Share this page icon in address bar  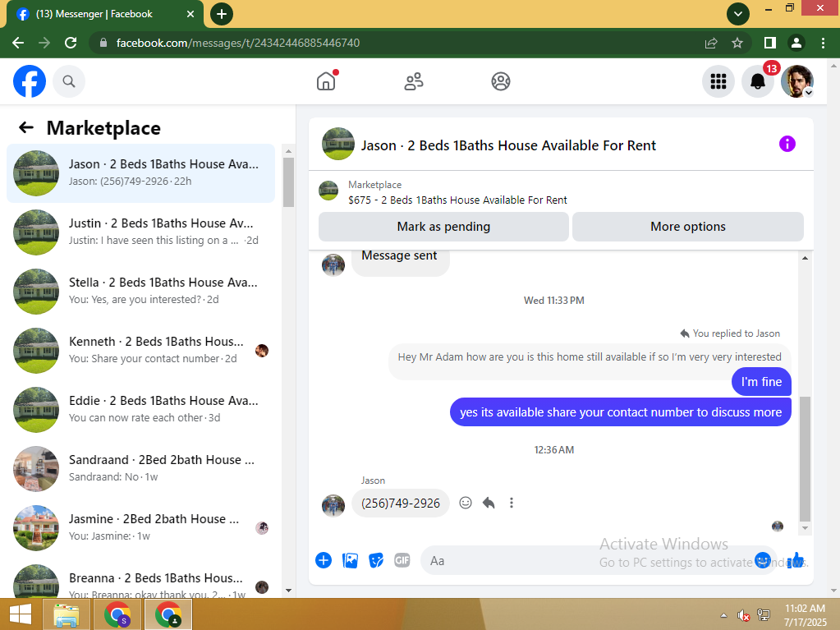point(711,43)
